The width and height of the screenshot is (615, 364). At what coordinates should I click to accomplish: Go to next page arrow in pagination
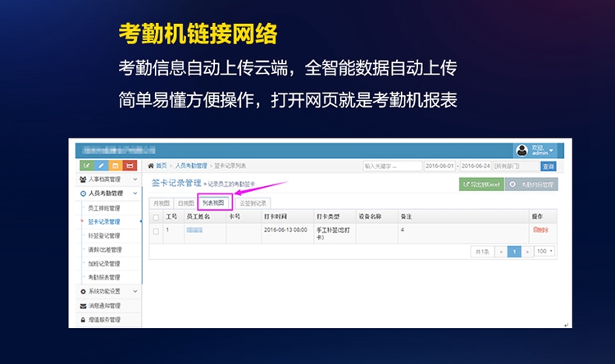click(x=527, y=252)
